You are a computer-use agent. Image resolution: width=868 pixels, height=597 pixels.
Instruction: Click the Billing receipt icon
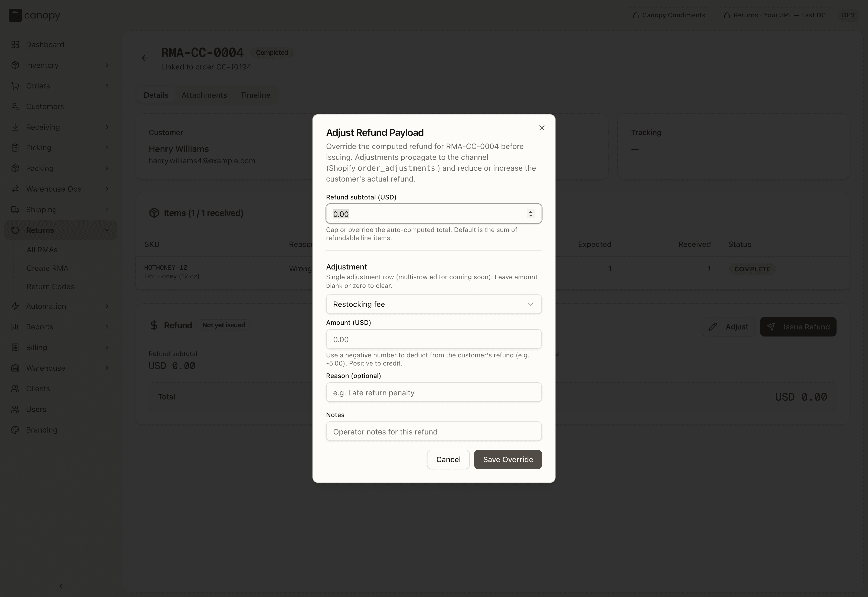15,348
